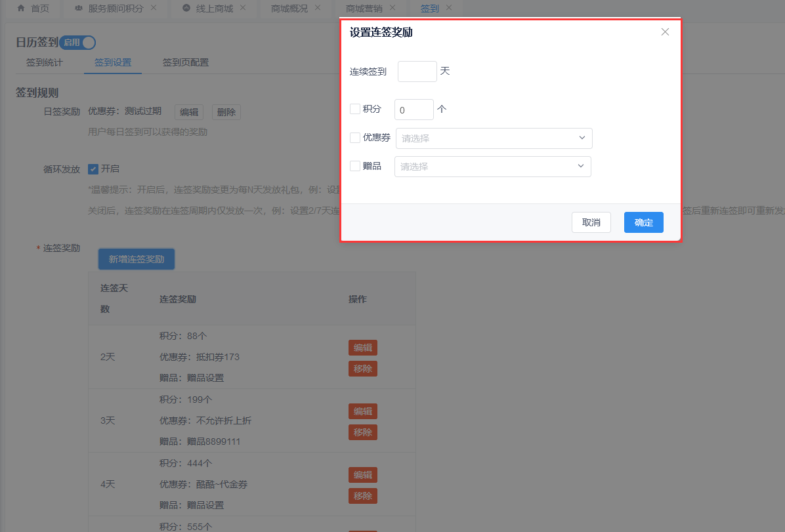Viewport: 785px width, 532px height.
Task: Close the 服务顾问积分 tab
Action: tap(154, 8)
